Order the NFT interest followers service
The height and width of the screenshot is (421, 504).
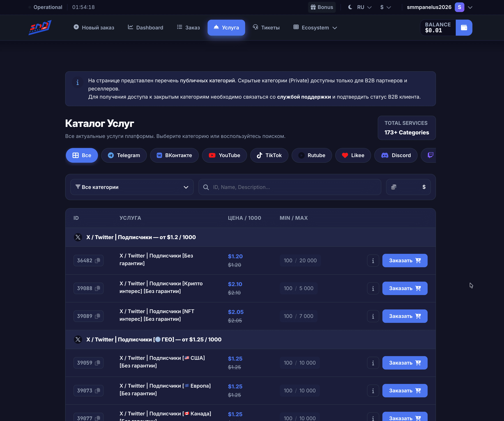pos(405,316)
